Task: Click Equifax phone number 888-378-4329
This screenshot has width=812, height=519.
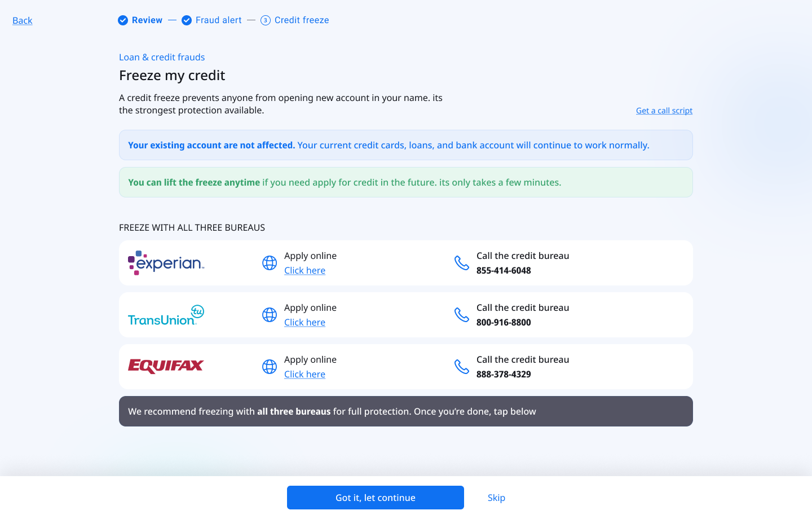Action: [x=504, y=374]
